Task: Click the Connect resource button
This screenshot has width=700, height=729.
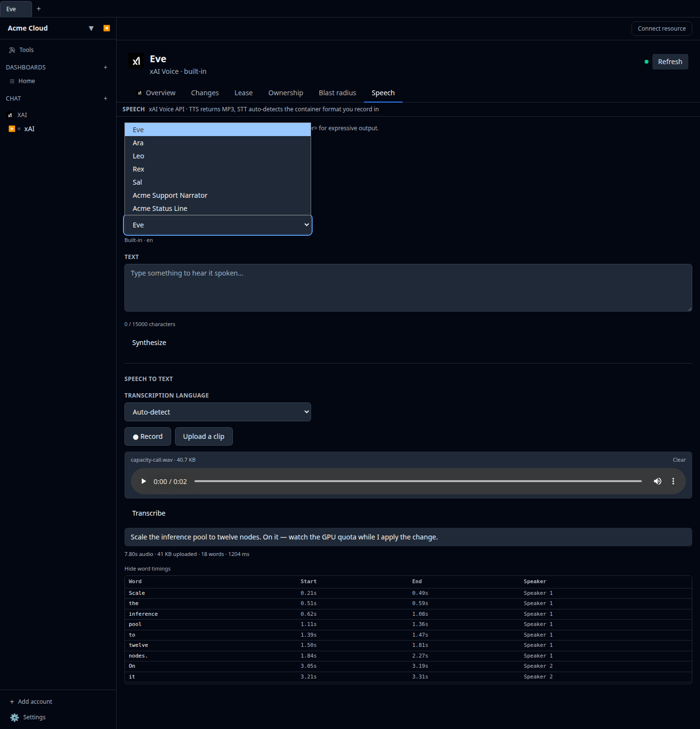Action: coord(662,29)
